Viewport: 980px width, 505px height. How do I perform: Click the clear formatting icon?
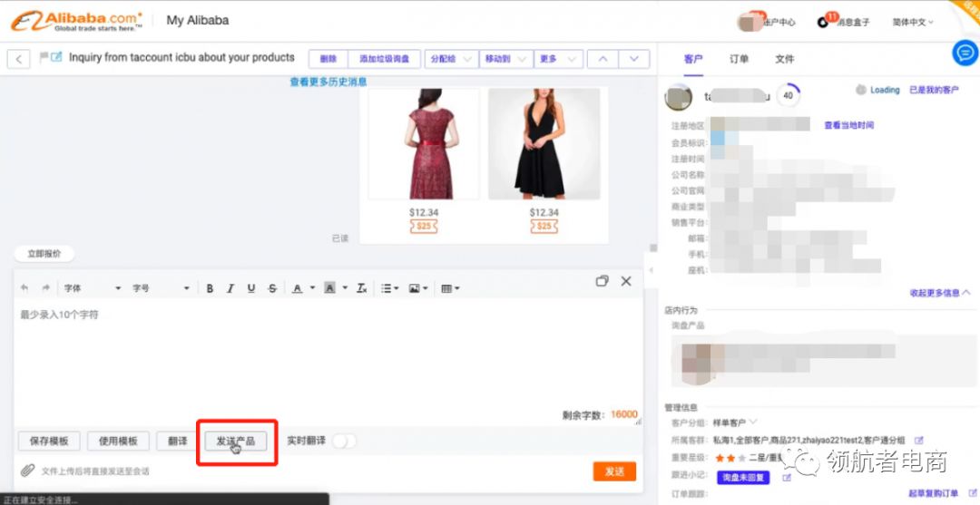pyautogui.click(x=361, y=288)
